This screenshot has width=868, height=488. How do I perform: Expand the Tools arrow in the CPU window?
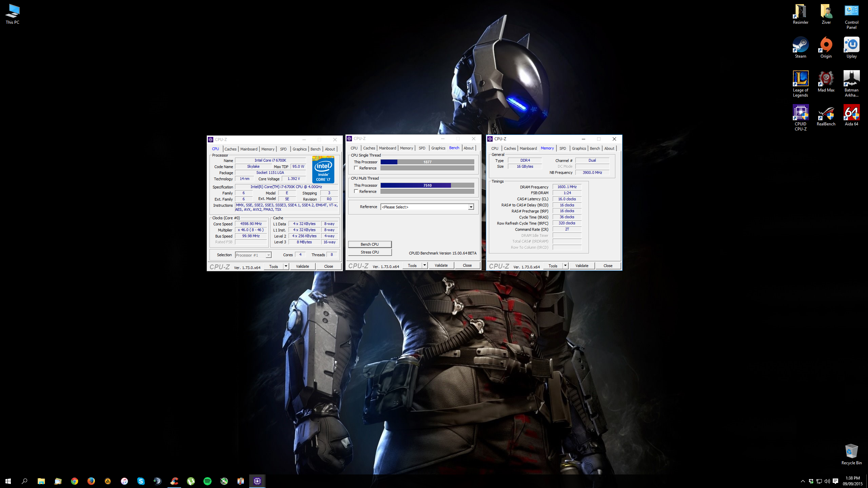[x=286, y=266]
